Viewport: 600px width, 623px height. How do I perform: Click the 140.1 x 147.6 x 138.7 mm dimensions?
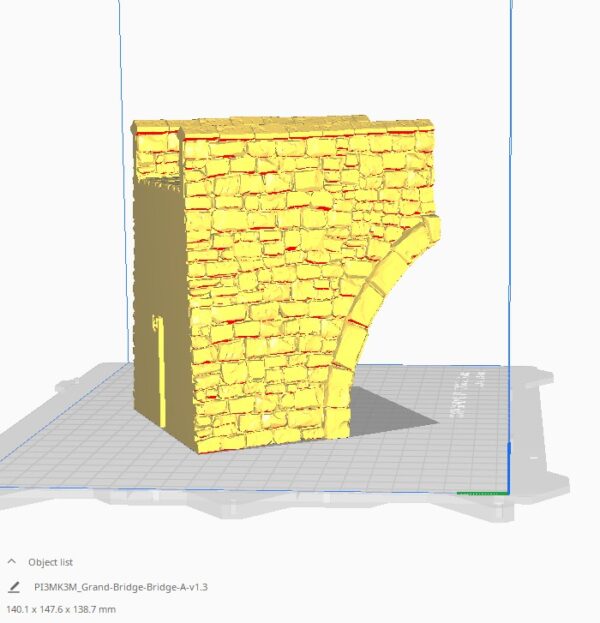tap(61, 608)
